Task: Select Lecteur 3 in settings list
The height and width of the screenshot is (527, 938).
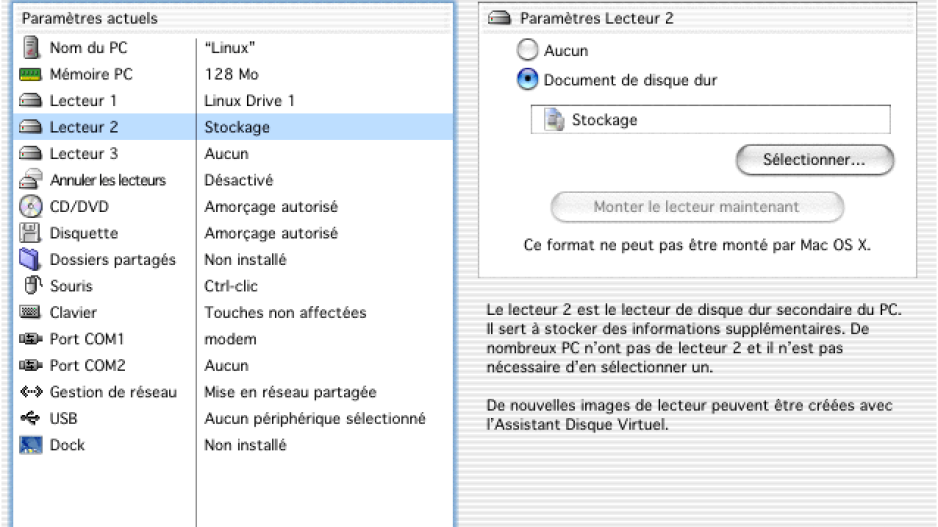Action: tap(233, 154)
